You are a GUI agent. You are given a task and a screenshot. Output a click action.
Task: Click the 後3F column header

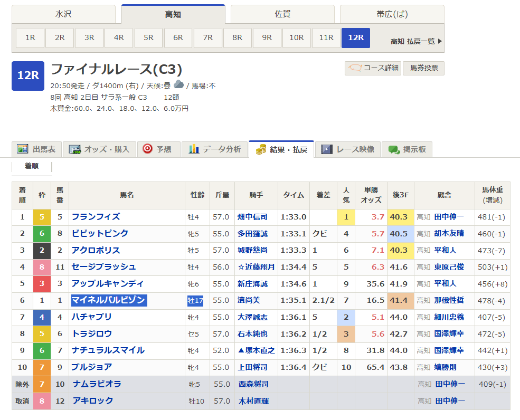401,195
